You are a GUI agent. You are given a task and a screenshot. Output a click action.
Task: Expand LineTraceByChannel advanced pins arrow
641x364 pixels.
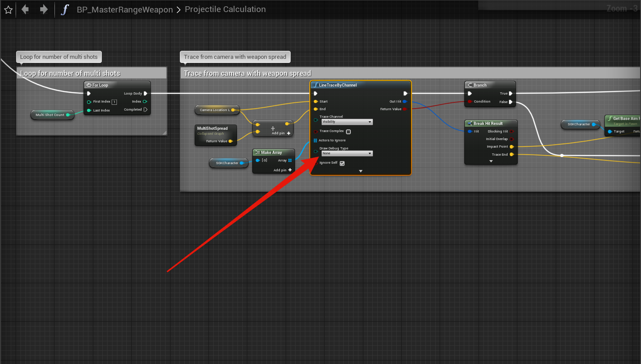point(361,171)
